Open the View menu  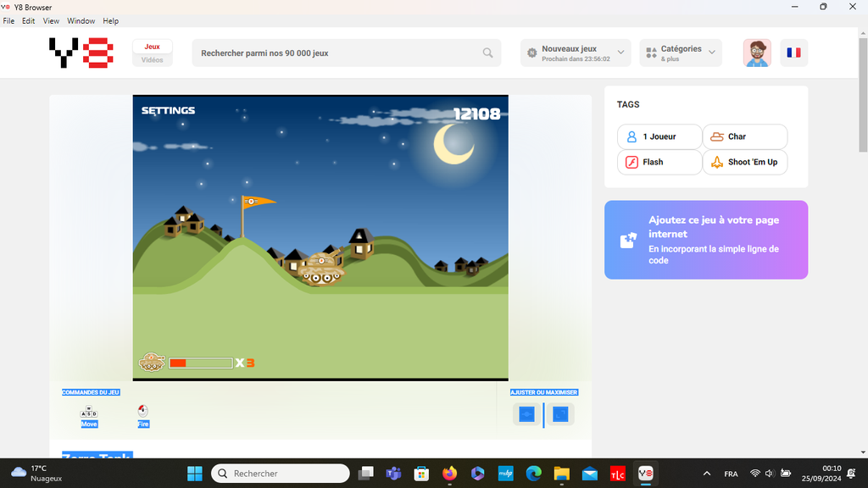point(51,20)
